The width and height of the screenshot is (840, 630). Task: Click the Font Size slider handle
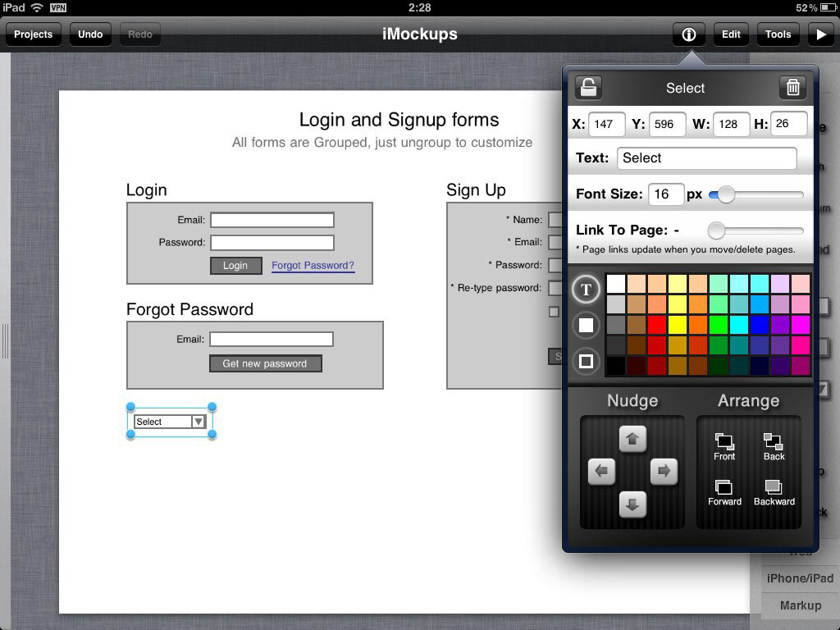pyautogui.click(x=725, y=194)
